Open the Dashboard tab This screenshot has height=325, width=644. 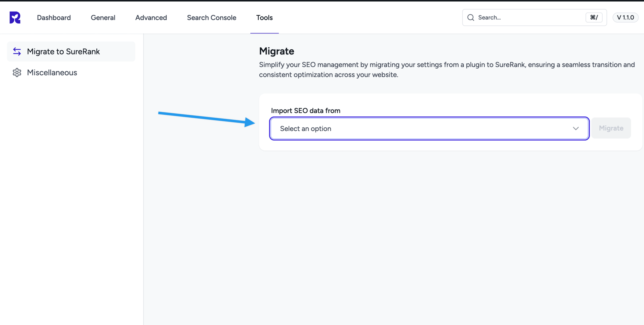coord(54,18)
